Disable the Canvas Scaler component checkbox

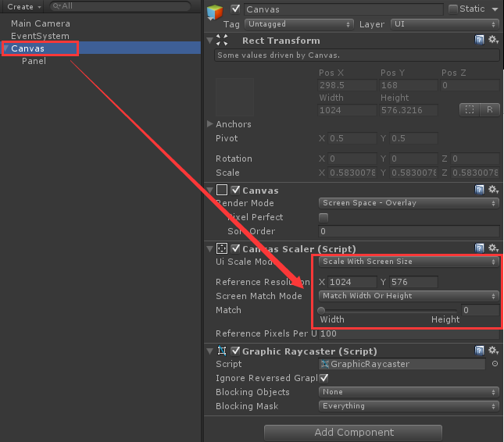click(x=236, y=248)
